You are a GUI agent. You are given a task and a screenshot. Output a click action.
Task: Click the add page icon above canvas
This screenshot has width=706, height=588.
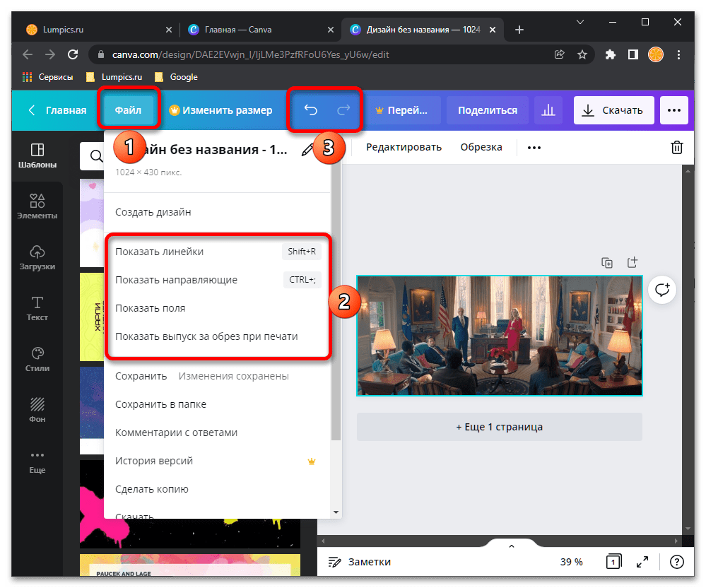coord(633,262)
